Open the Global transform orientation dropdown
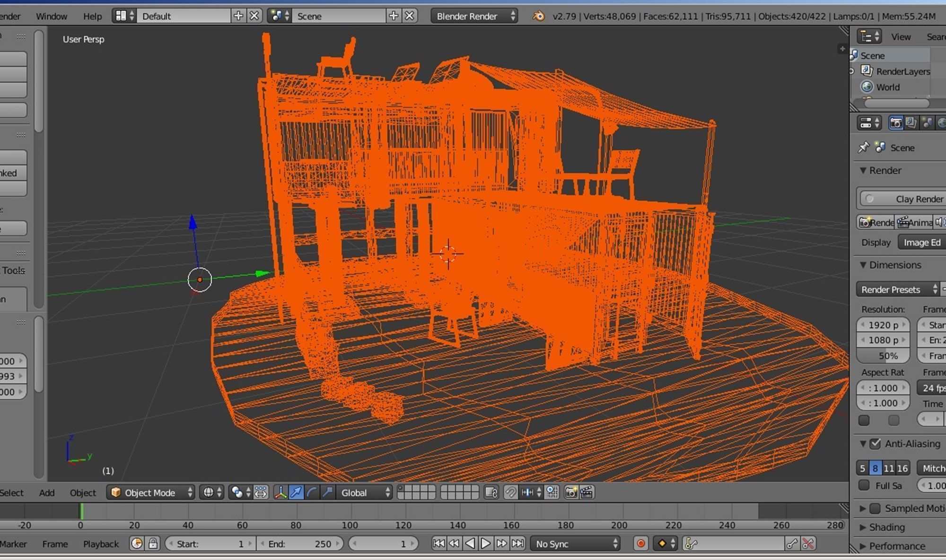This screenshot has width=946, height=560. 364,492
